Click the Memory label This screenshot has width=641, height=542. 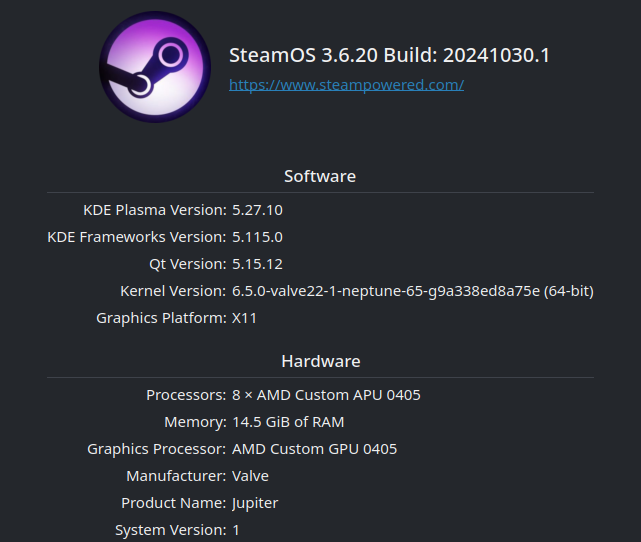(195, 422)
